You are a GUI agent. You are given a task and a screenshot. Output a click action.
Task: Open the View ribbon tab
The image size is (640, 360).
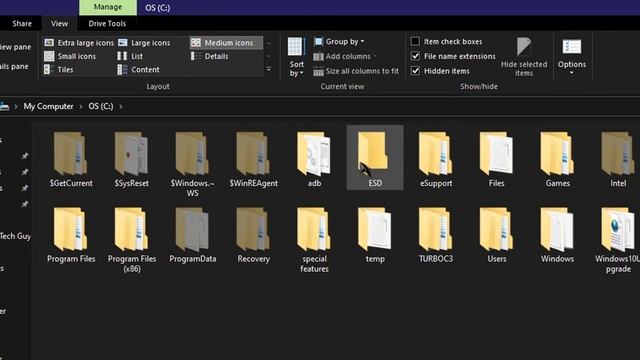click(x=60, y=23)
